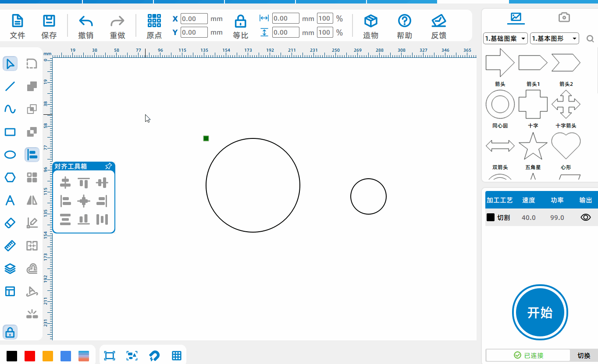The width and height of the screenshot is (598, 364).
Task: Pick the red color swatch
Action: click(x=30, y=356)
